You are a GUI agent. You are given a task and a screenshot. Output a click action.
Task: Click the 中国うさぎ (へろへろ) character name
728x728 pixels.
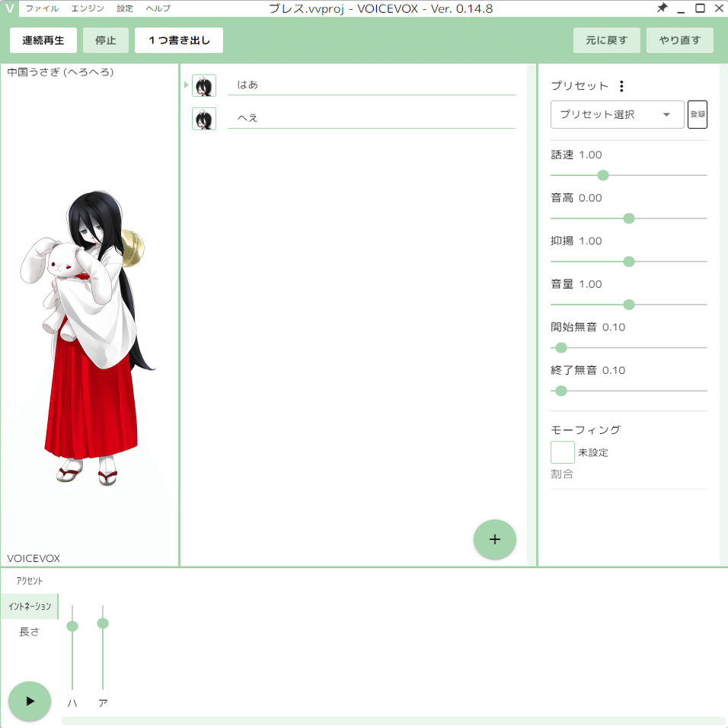point(60,72)
